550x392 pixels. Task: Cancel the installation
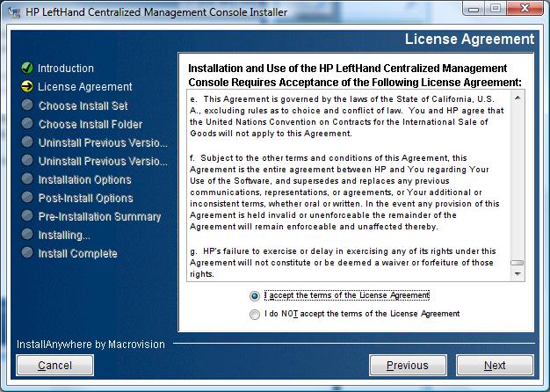pyautogui.click(x=55, y=366)
